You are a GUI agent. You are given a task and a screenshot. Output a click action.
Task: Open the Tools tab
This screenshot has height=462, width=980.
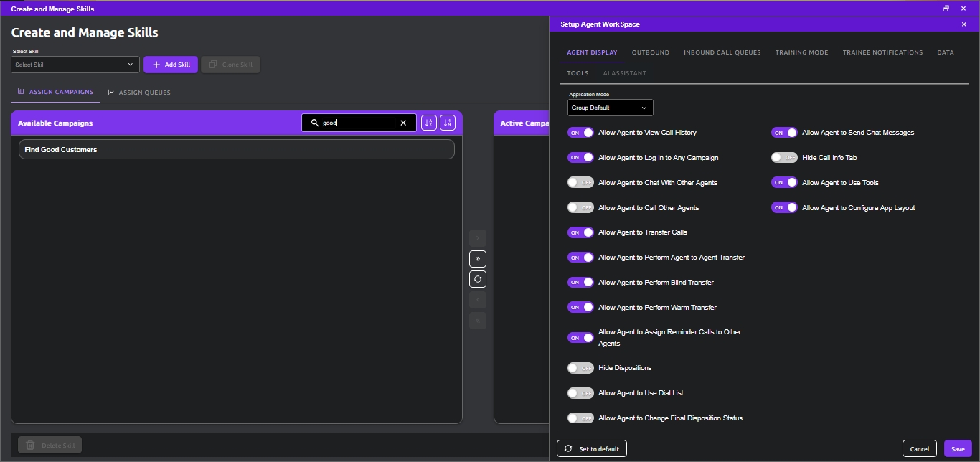[578, 73]
